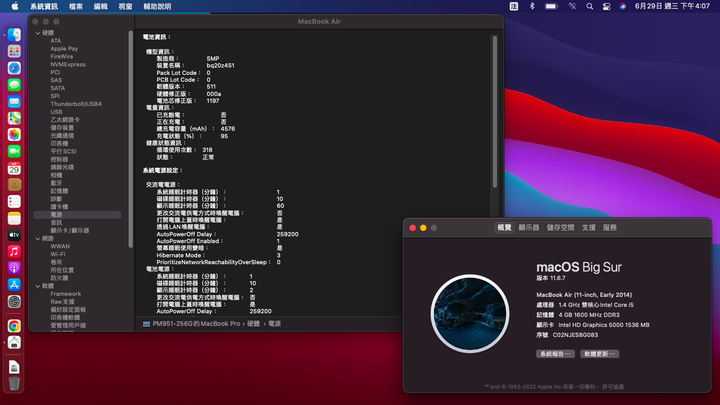Image resolution: width=720 pixels, height=405 pixels.
Task: Open the Trash in the Dock
Action: click(x=14, y=383)
